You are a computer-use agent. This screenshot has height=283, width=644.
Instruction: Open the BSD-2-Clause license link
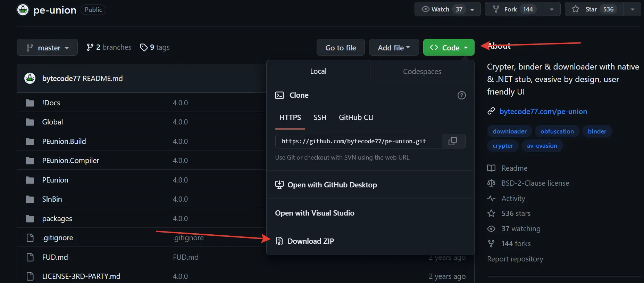[x=535, y=183]
